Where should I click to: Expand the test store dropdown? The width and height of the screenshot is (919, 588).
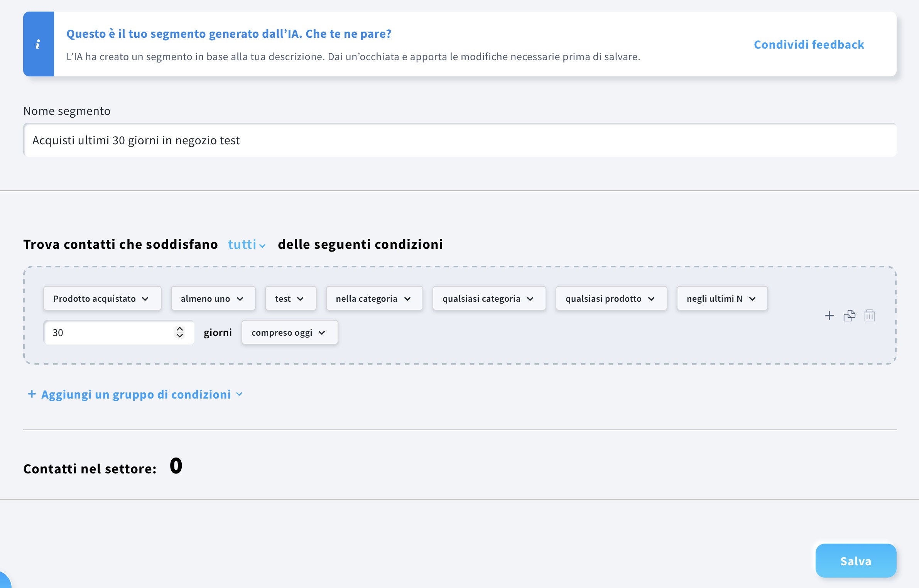(290, 298)
